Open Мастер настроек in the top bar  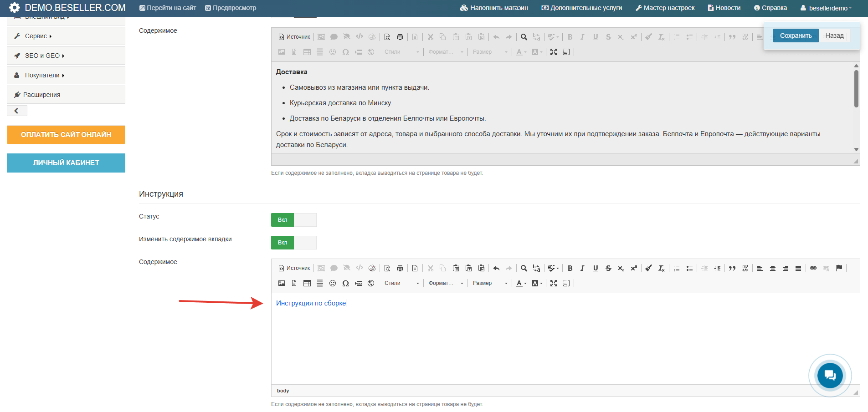coord(665,8)
